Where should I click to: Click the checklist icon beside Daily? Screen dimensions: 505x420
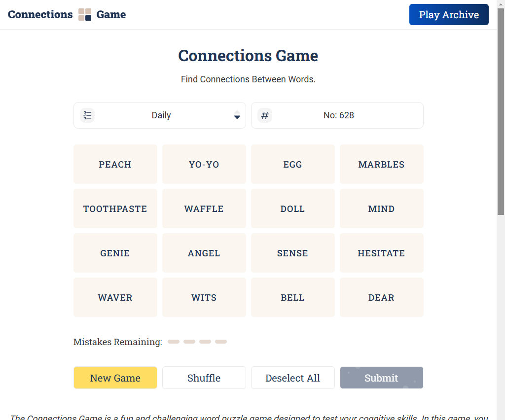(x=87, y=115)
